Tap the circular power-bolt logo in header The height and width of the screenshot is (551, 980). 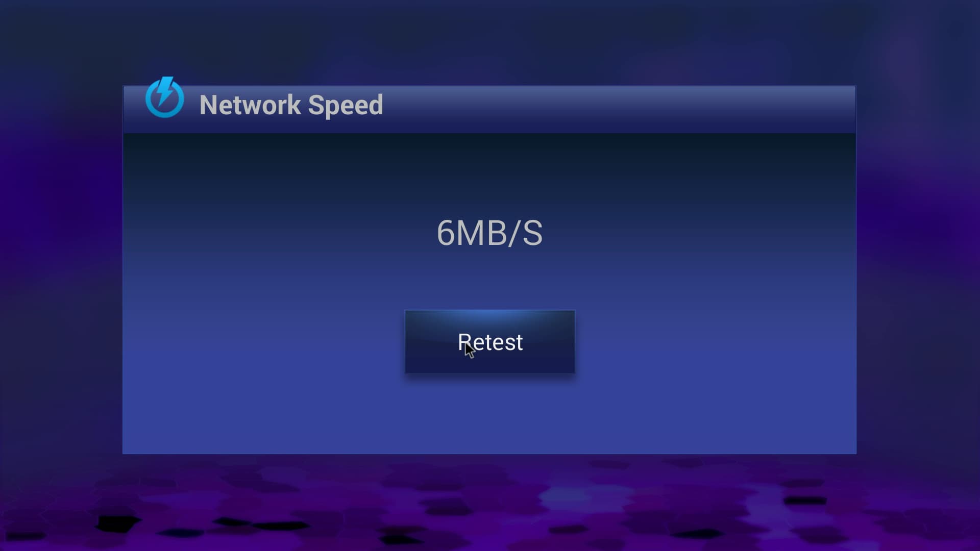[x=164, y=97]
